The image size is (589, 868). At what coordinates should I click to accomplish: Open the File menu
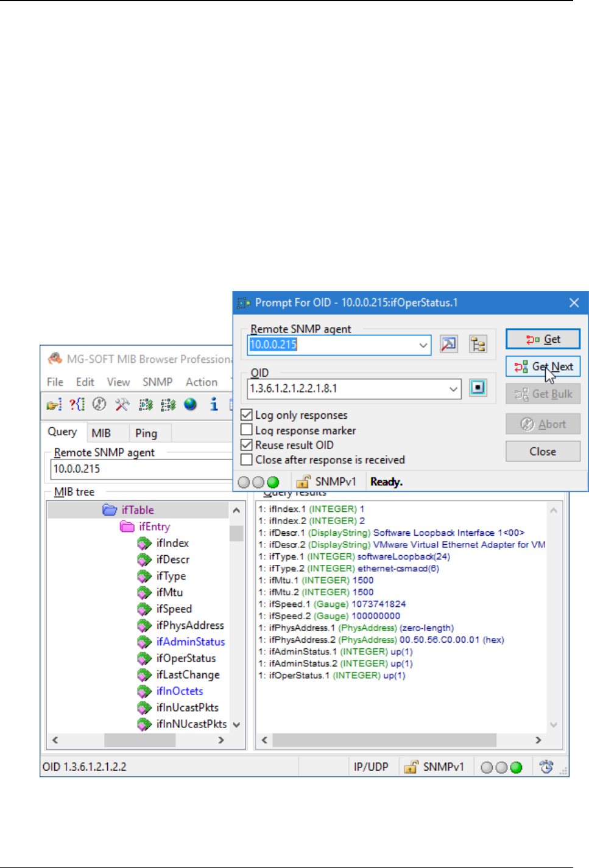click(x=55, y=382)
